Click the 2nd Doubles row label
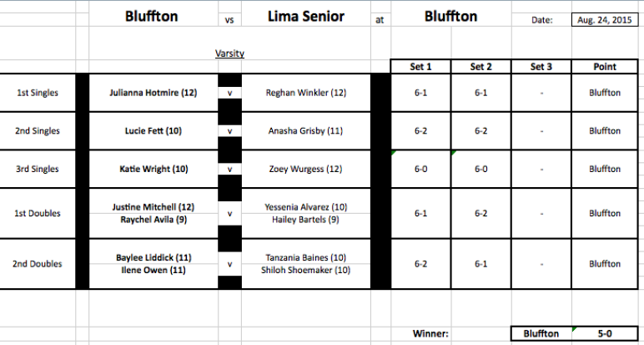This screenshot has height=345, width=644. (37, 264)
